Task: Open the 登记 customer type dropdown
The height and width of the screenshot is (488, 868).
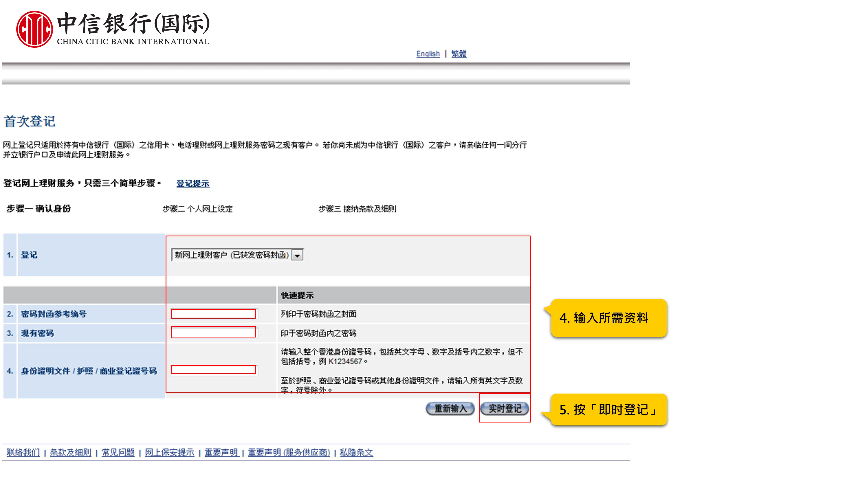Action: click(x=237, y=255)
